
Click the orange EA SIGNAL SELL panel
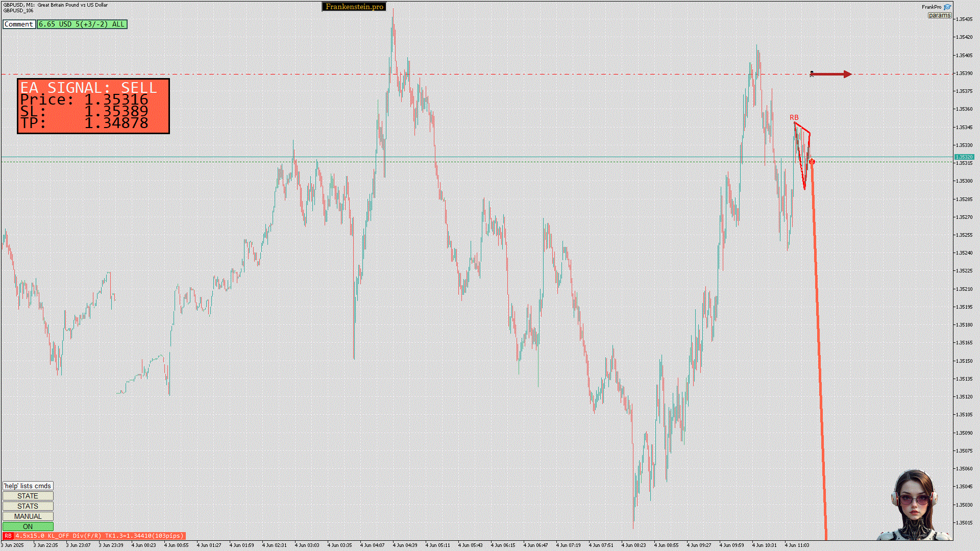[x=93, y=106]
